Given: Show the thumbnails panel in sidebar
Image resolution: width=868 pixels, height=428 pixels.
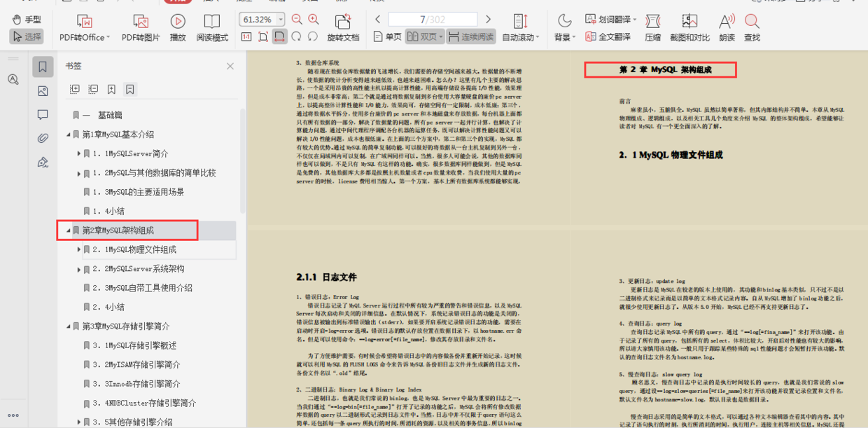Looking at the screenshot, I should pos(43,91).
